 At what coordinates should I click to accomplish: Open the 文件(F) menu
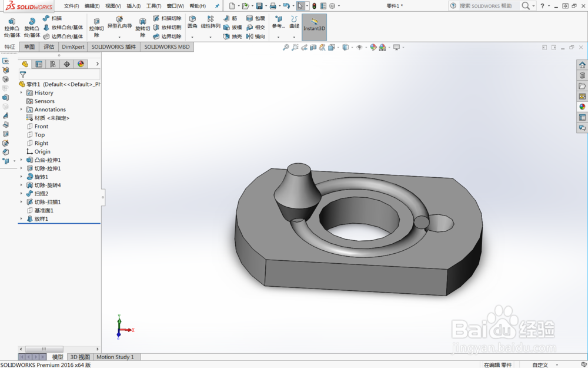coord(71,6)
